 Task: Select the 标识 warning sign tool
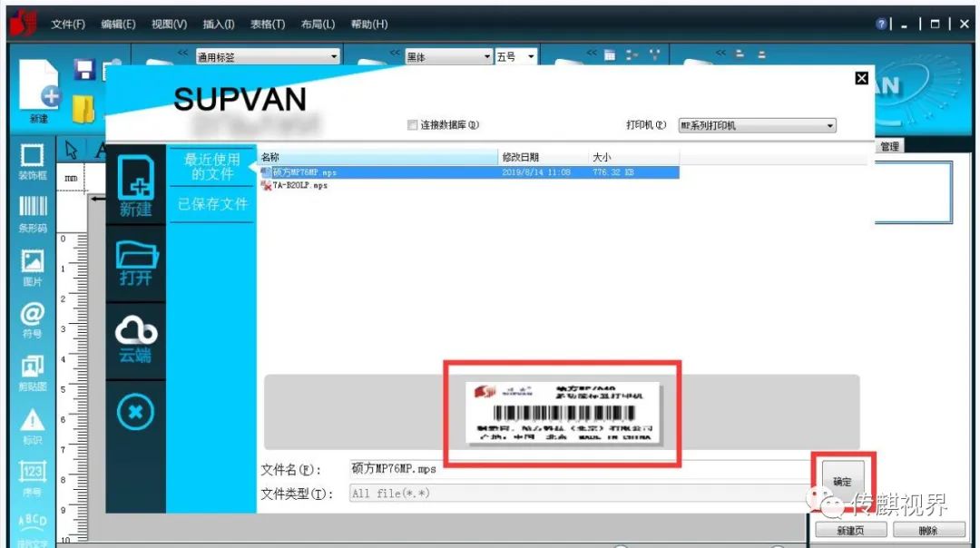(33, 425)
